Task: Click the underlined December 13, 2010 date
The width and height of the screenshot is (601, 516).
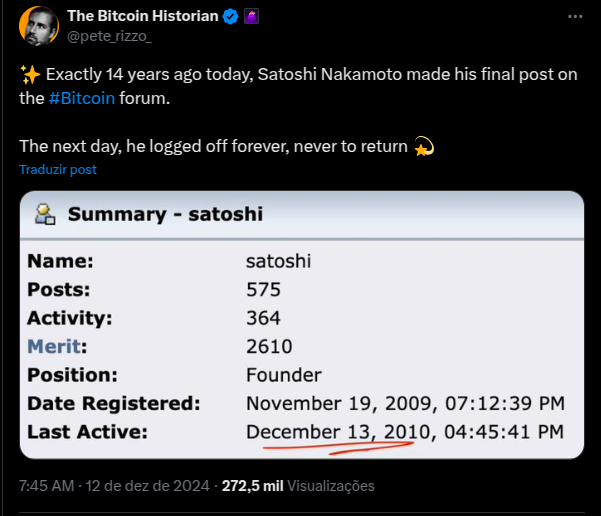Action: (x=338, y=432)
